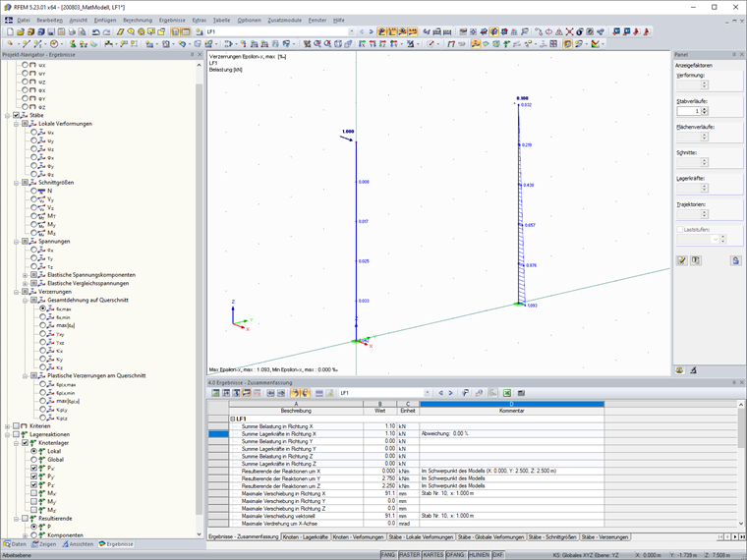
Task: Open the Ergebnisse navigator tab
Action: point(116,544)
